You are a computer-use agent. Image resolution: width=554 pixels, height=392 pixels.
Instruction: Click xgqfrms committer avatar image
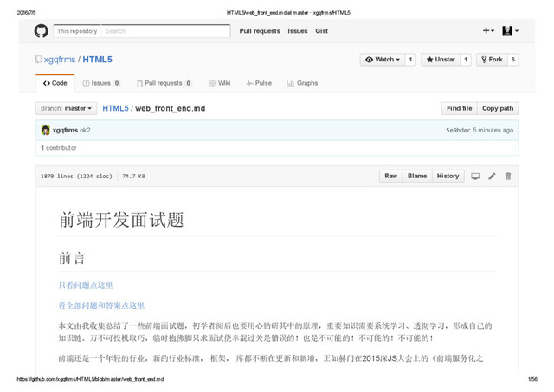[x=46, y=130]
